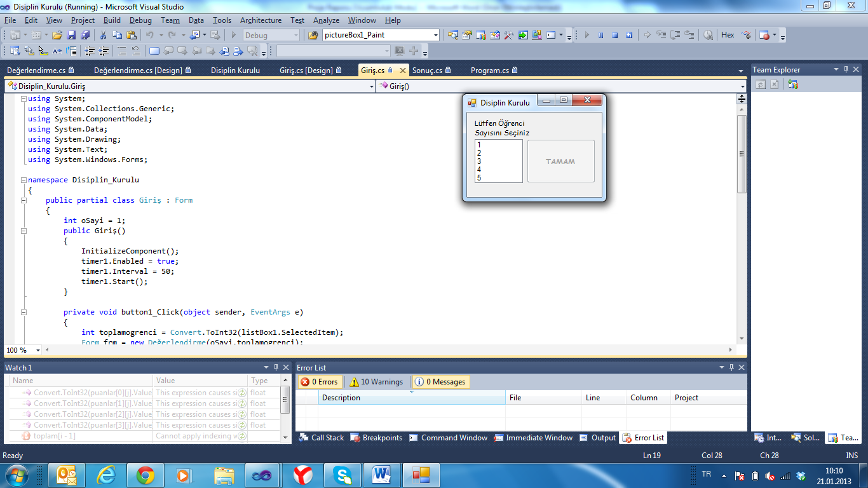This screenshot has width=868, height=488.
Task: Collapse the namespace Disiplin_Kurulu code block
Action: tap(24, 180)
